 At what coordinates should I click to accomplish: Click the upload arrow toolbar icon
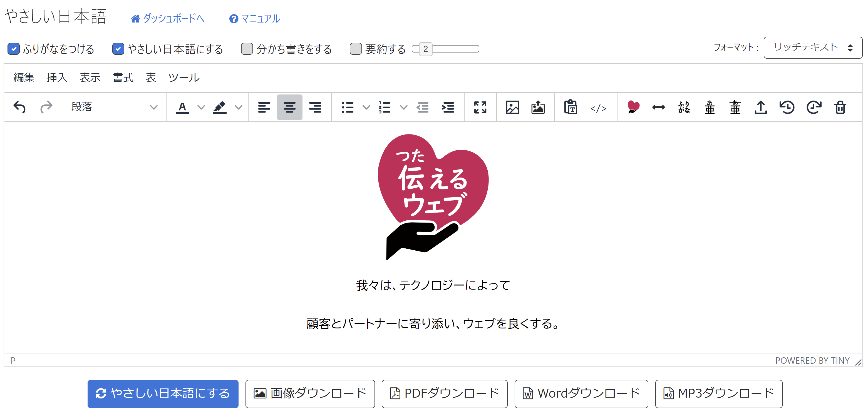[761, 108]
